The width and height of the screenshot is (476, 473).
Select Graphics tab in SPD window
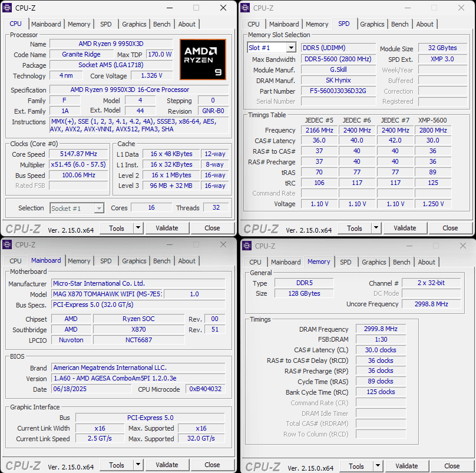point(372,24)
